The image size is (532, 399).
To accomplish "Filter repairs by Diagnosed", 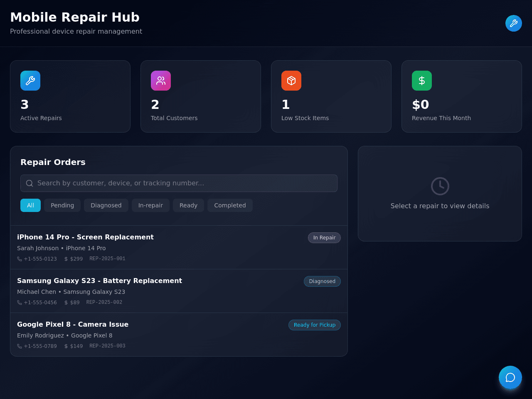I will [x=106, y=205].
